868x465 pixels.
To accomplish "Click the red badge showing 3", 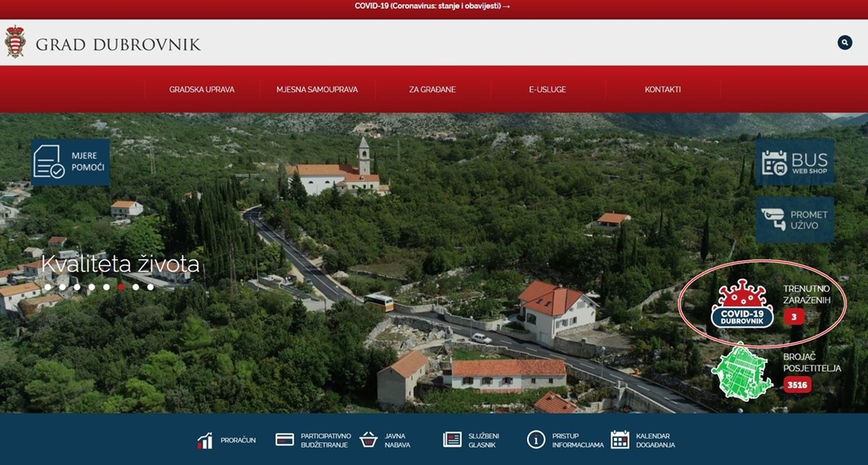I will point(793,317).
